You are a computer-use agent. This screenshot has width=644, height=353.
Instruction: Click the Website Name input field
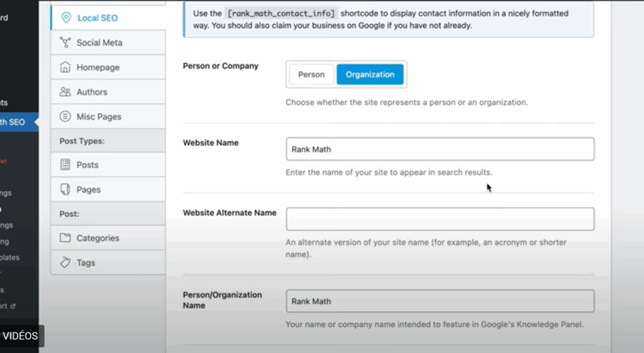[x=440, y=149]
